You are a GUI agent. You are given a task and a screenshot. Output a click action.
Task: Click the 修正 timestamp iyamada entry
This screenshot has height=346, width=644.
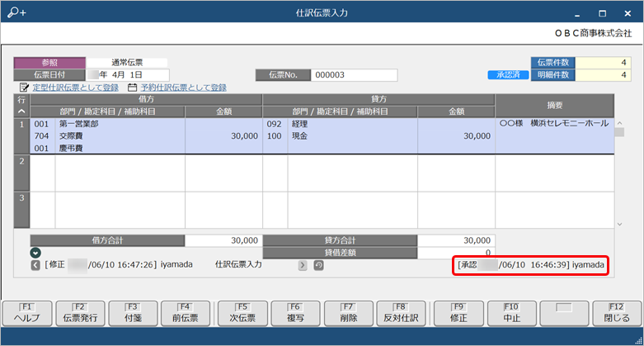118,264
